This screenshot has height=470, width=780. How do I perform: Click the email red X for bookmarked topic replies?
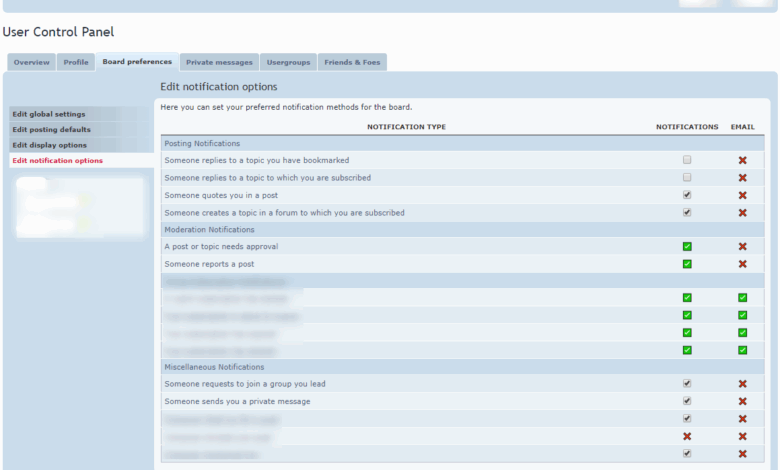tap(742, 160)
